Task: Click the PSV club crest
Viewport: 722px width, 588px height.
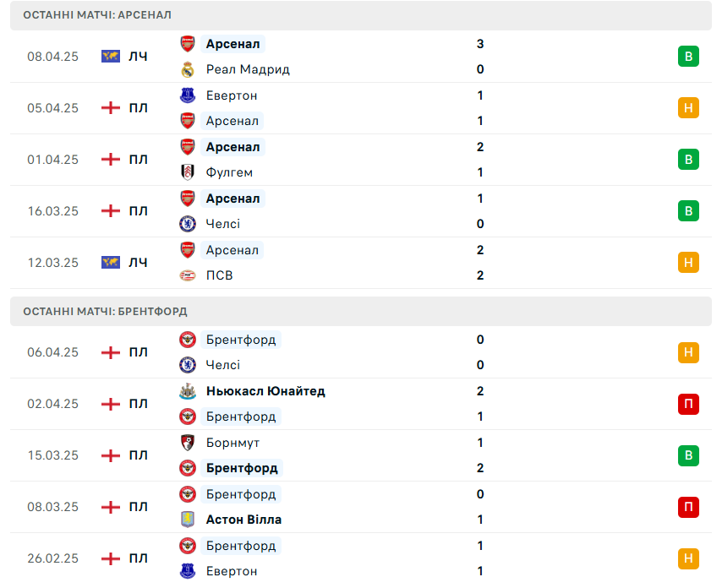Action: pos(188,275)
